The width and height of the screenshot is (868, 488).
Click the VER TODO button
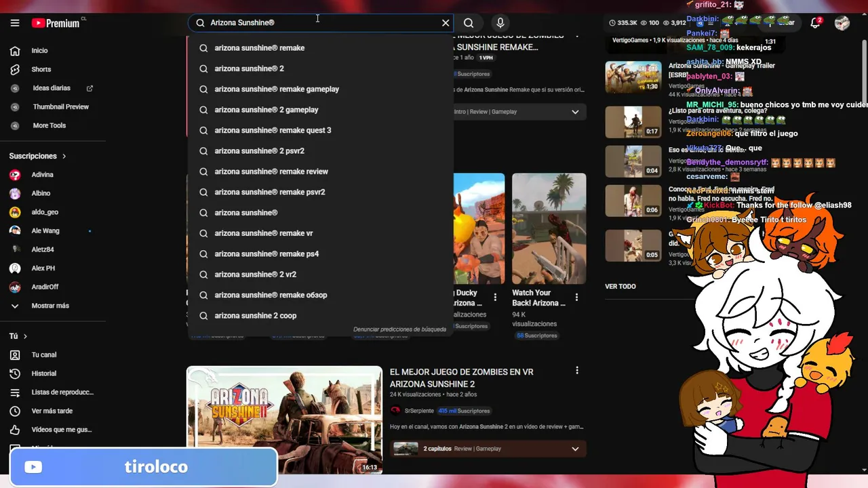coord(620,287)
